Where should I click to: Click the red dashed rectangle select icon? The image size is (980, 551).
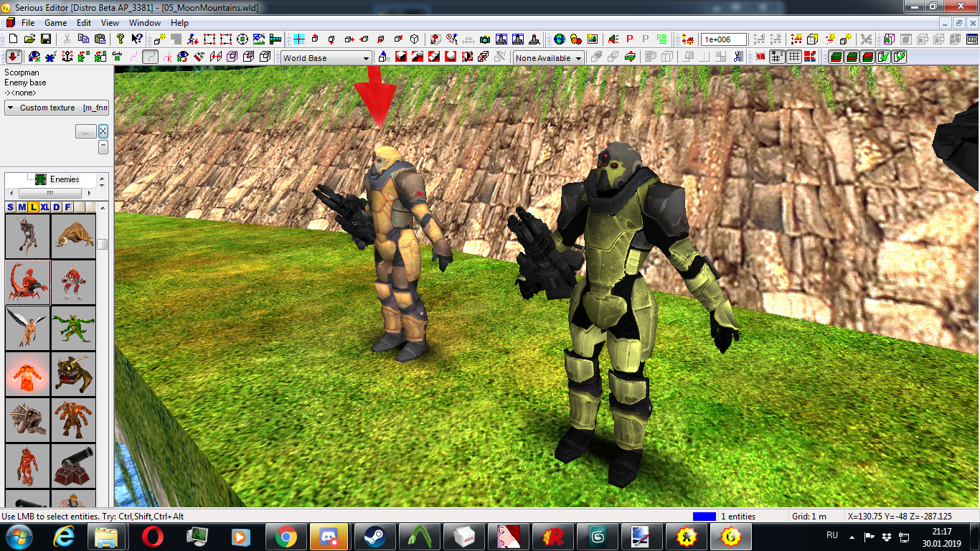tap(209, 39)
